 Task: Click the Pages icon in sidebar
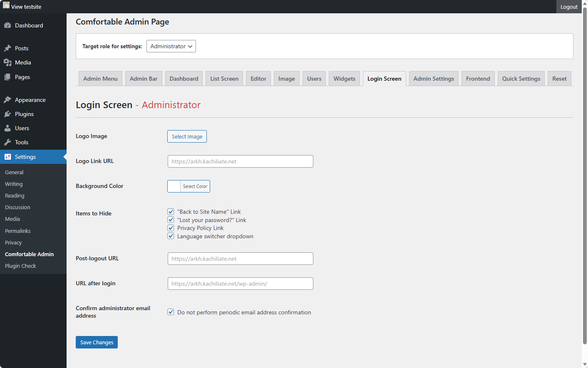coord(7,77)
